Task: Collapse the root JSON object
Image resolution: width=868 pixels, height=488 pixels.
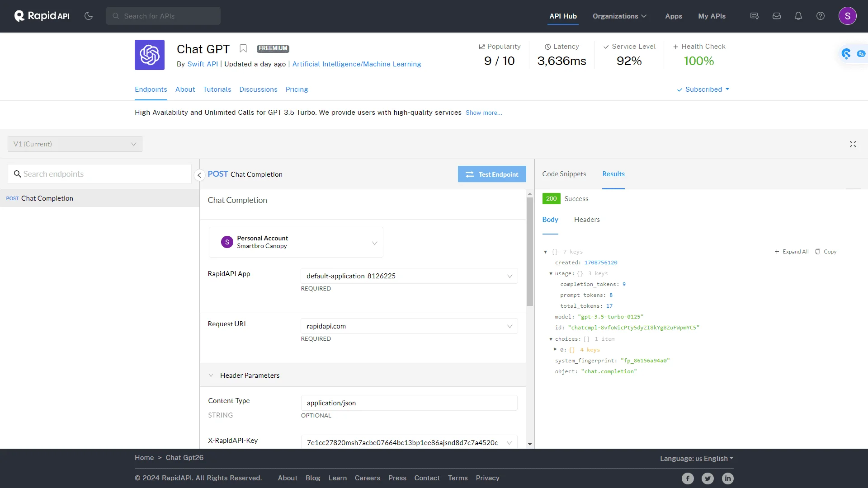Action: point(546,252)
